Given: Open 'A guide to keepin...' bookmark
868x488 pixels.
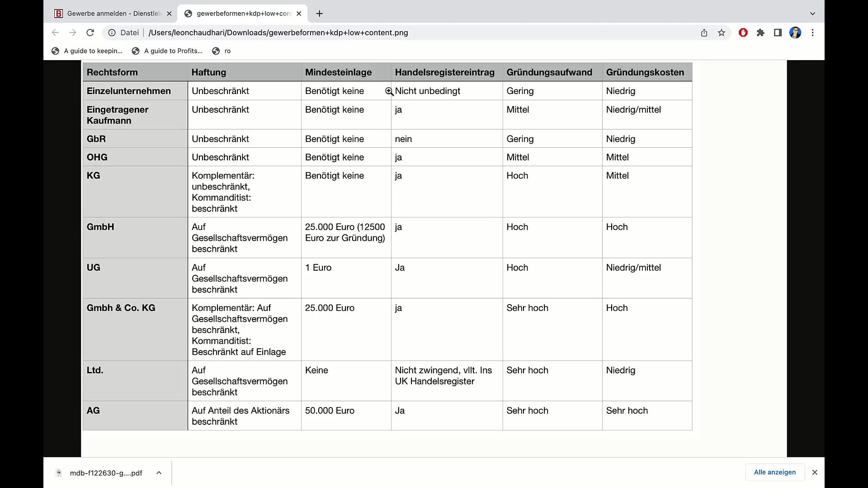Looking at the screenshot, I should tap(87, 51).
